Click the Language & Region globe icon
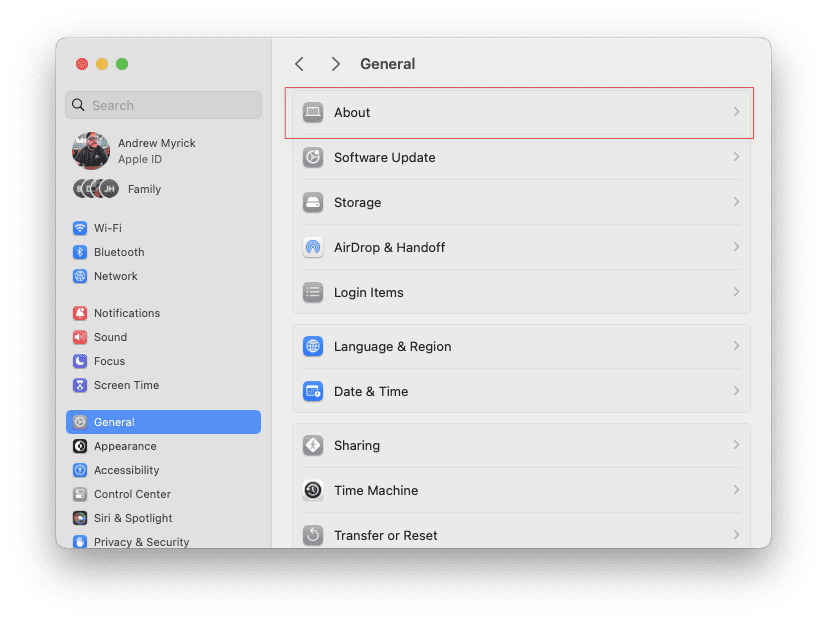The image size is (827, 622). pyautogui.click(x=313, y=347)
